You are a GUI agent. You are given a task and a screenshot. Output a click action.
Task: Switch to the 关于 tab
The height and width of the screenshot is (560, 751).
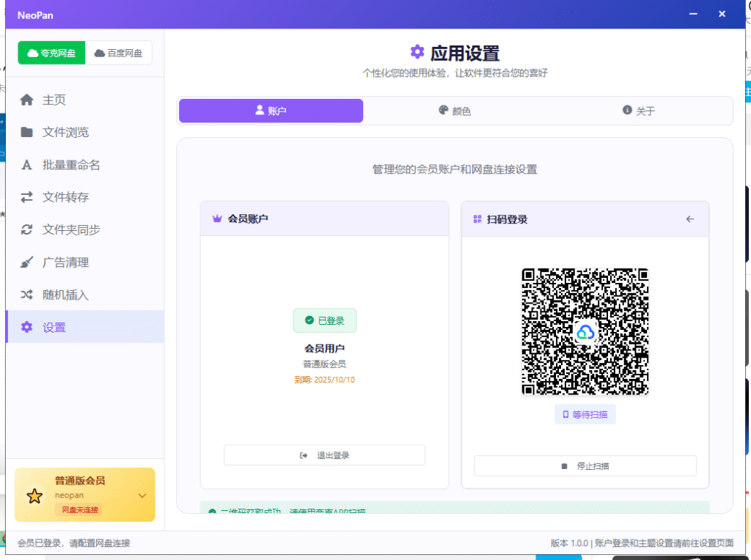click(x=639, y=111)
